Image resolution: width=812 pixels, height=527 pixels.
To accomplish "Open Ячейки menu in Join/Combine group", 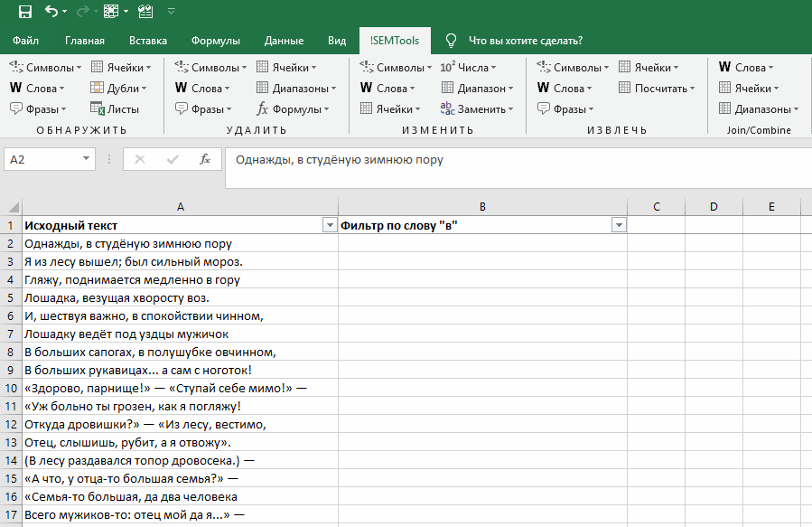I will coord(749,88).
